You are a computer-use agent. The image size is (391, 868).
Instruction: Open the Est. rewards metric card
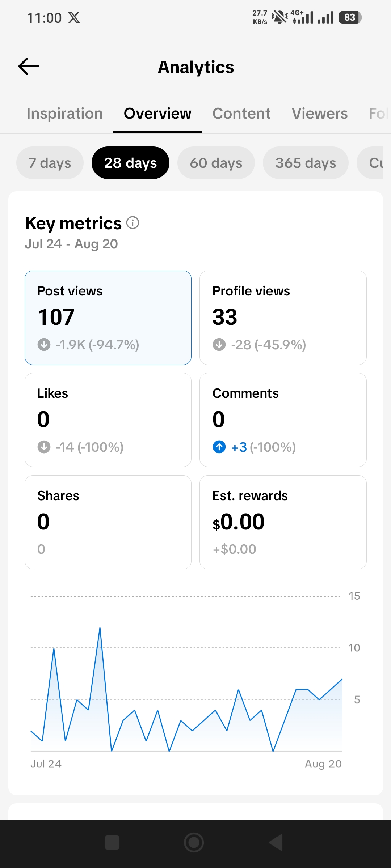coord(283,522)
